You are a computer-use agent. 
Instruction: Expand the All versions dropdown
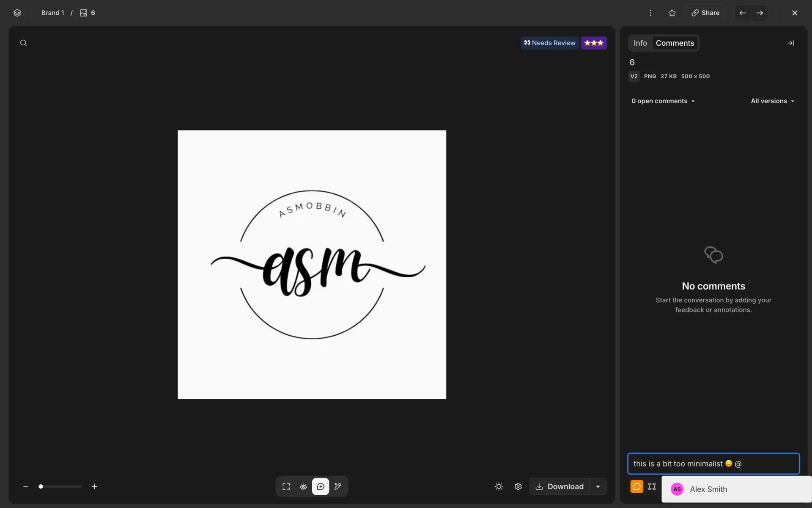[772, 101]
